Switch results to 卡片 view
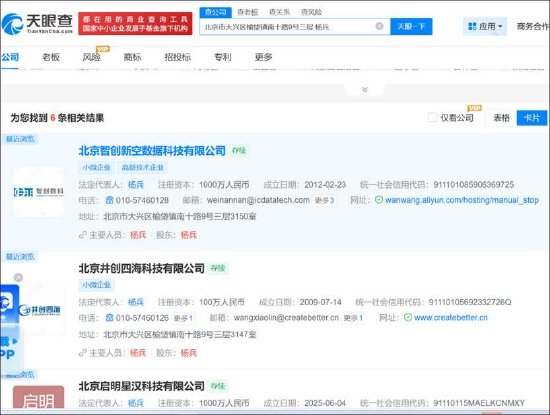The image size is (550, 415). [x=532, y=118]
